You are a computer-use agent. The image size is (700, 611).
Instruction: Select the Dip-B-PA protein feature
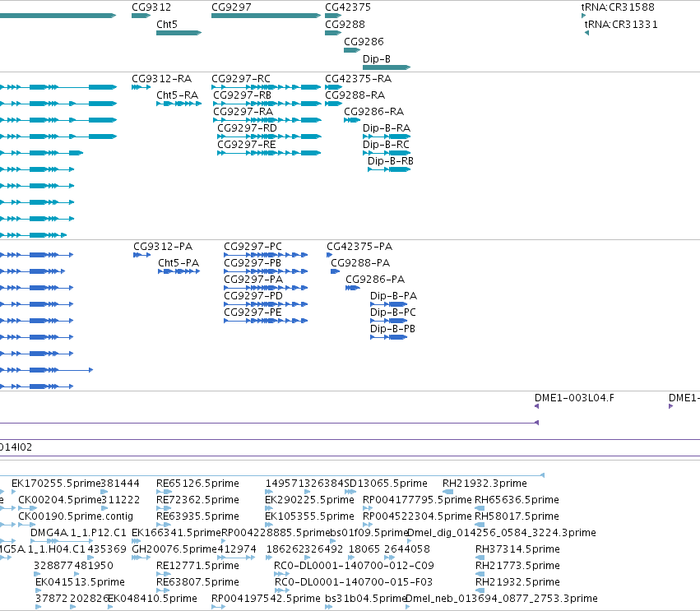[x=389, y=304]
